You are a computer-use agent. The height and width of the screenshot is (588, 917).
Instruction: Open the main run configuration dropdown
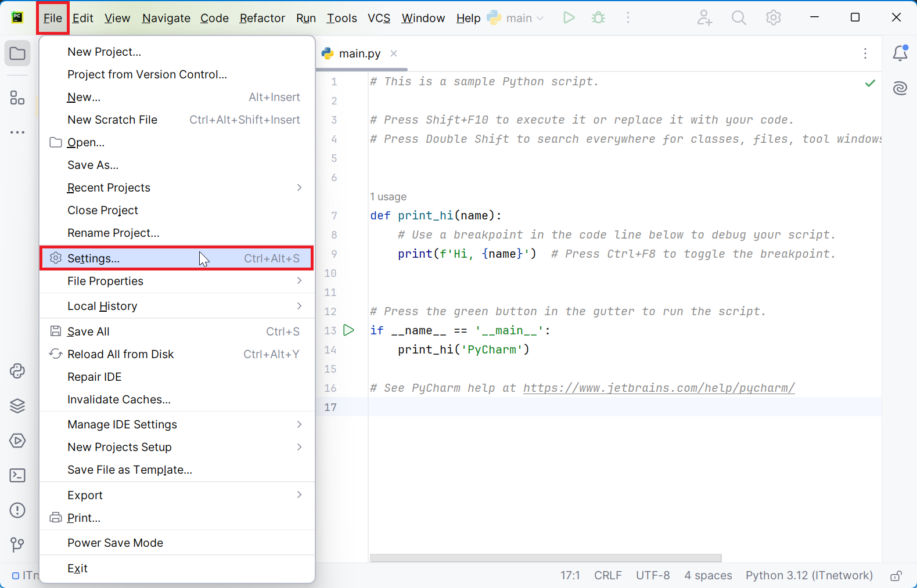tap(519, 18)
